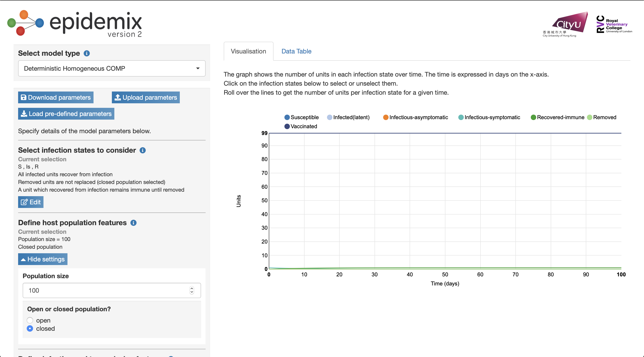Image resolution: width=644 pixels, height=357 pixels.
Task: Click the Recovered-immune green legend swatch
Action: tap(533, 117)
